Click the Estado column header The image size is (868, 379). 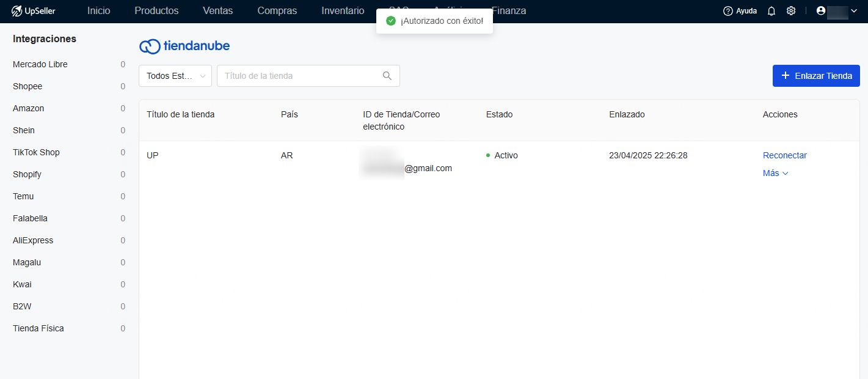500,114
